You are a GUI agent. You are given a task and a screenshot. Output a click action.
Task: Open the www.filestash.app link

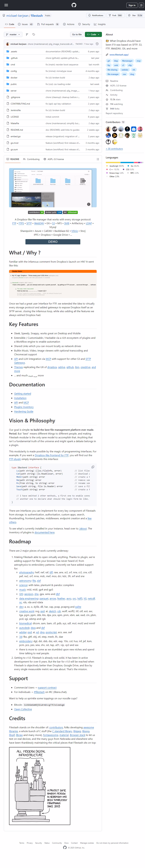(119, 55)
